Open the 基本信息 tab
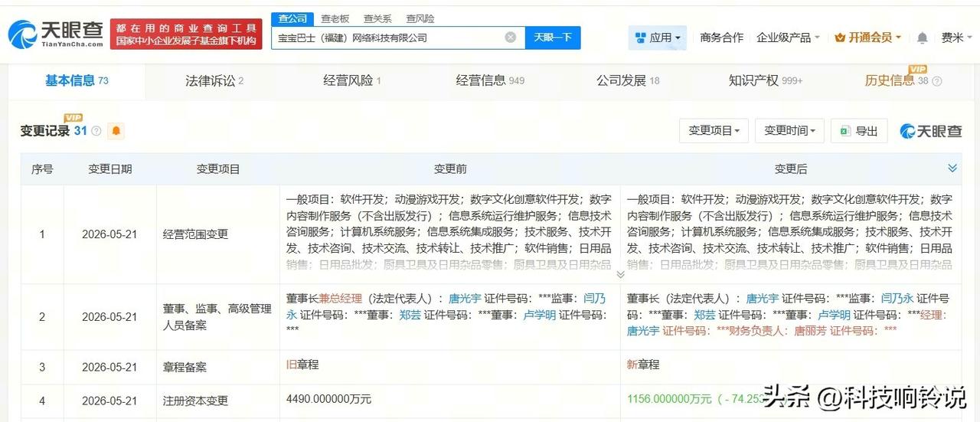Image resolution: width=980 pixels, height=422 pixels. tap(77, 80)
